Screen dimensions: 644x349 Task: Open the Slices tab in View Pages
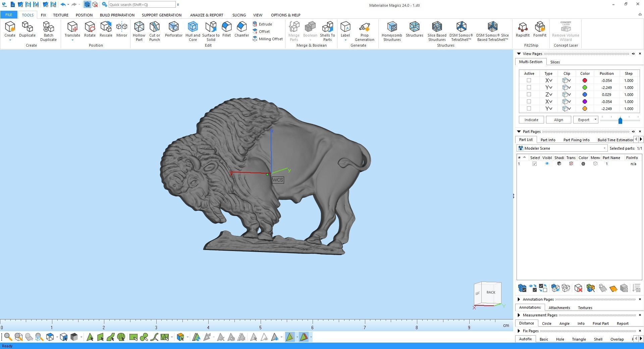tap(555, 62)
